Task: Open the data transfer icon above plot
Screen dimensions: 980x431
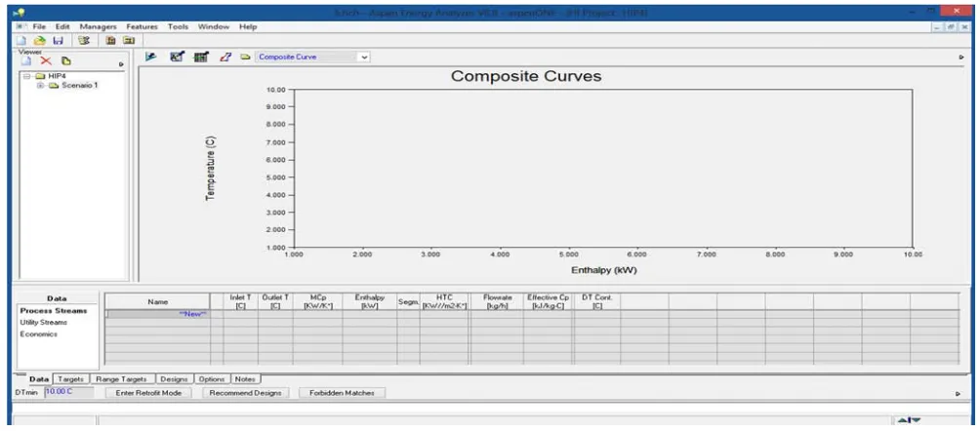Action: pos(150,57)
